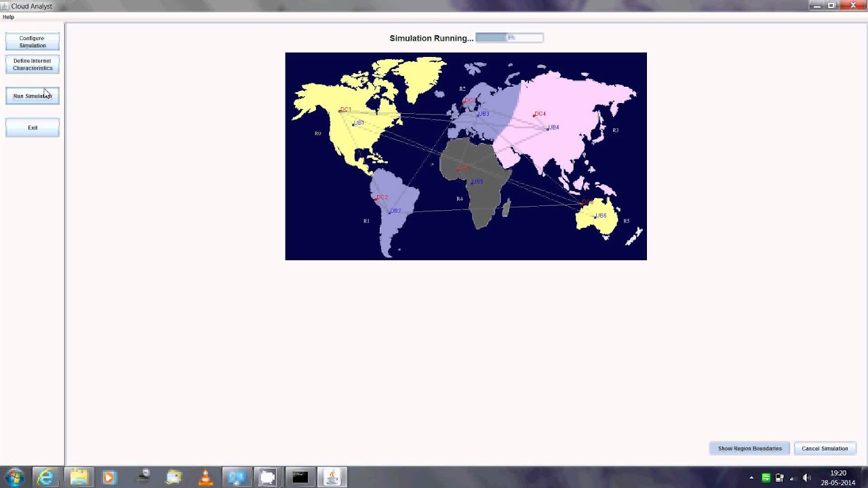868x488 pixels.
Task: Cancel the running simulation
Action: pyautogui.click(x=825, y=448)
